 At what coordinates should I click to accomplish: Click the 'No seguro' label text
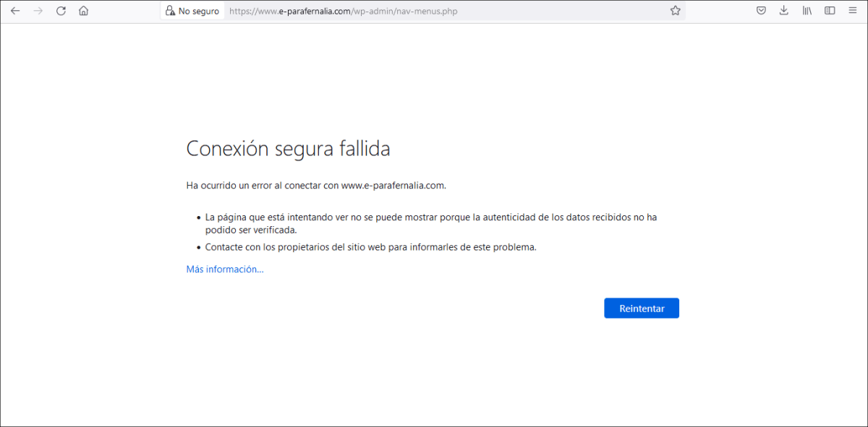[199, 11]
